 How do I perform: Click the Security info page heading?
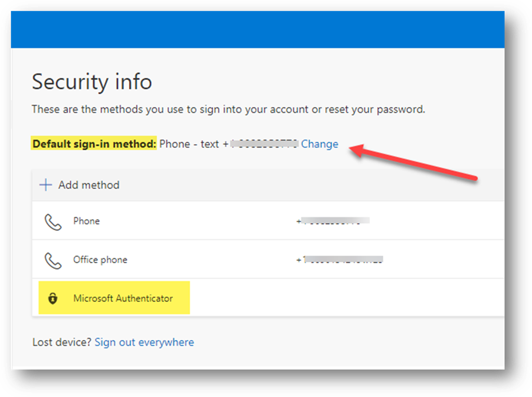point(92,82)
